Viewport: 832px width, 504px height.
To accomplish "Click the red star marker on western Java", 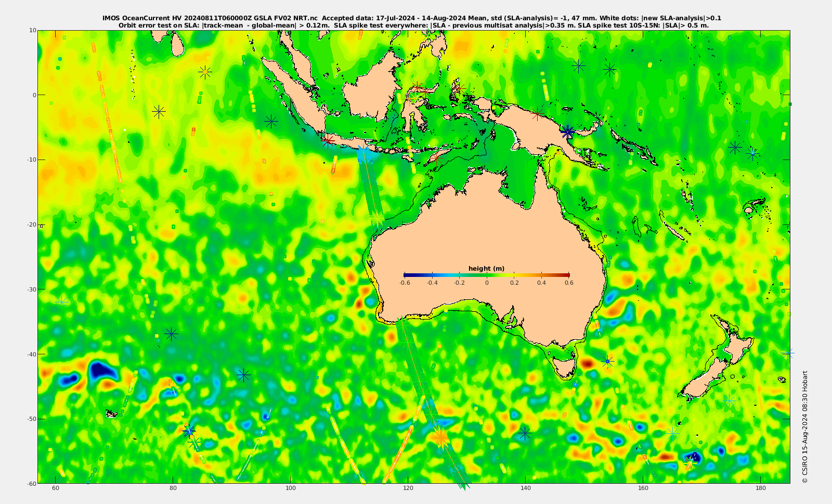I will 328,140.
